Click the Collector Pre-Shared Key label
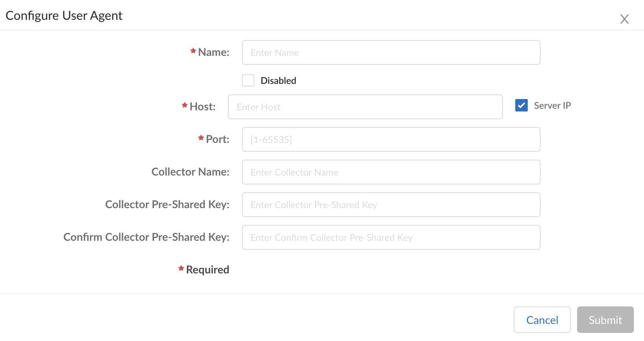 pyautogui.click(x=167, y=205)
